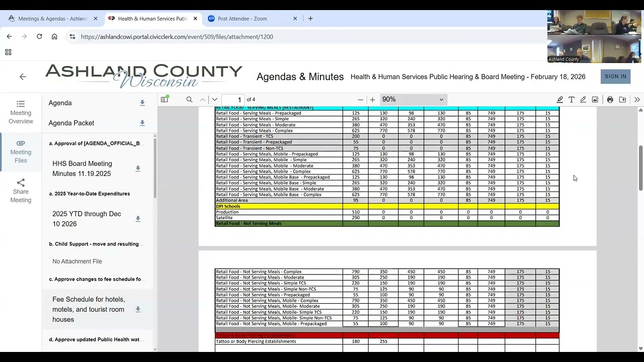Click the PDF vertical scrollbar thumb
This screenshot has width=644, height=362.
point(640,168)
